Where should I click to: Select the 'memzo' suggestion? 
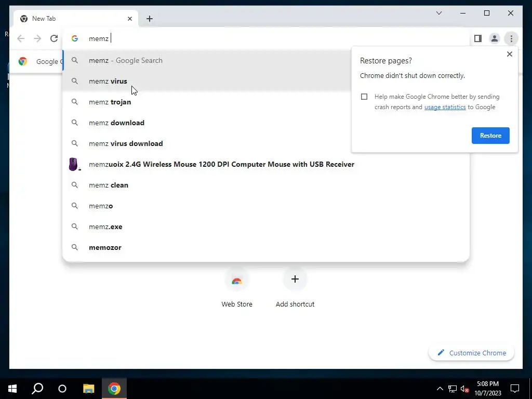click(266, 206)
